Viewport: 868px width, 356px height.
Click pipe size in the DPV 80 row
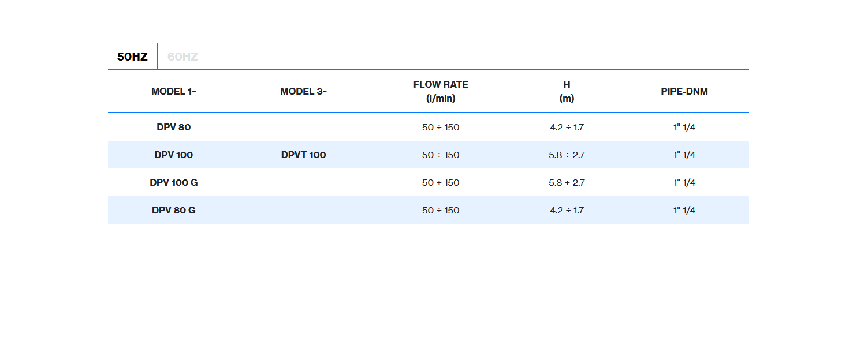pos(684,127)
